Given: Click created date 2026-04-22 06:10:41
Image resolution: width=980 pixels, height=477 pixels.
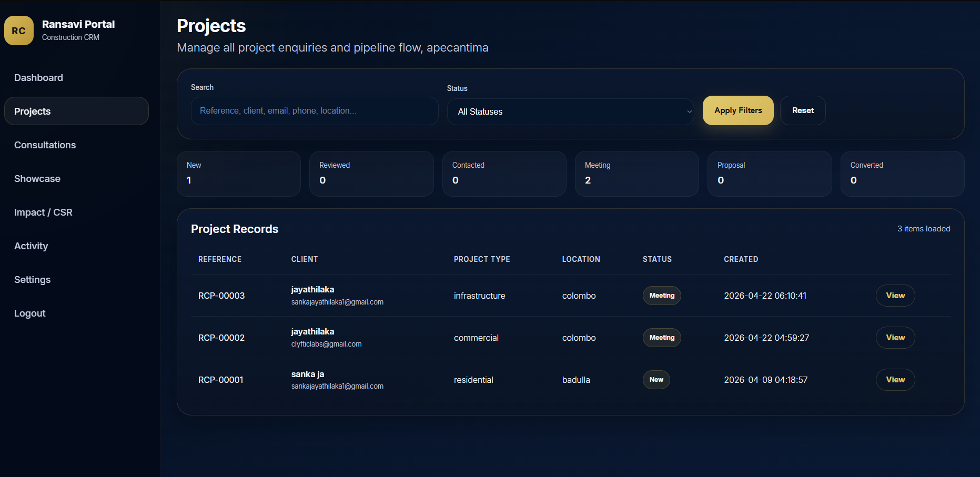Looking at the screenshot, I should [x=765, y=296].
